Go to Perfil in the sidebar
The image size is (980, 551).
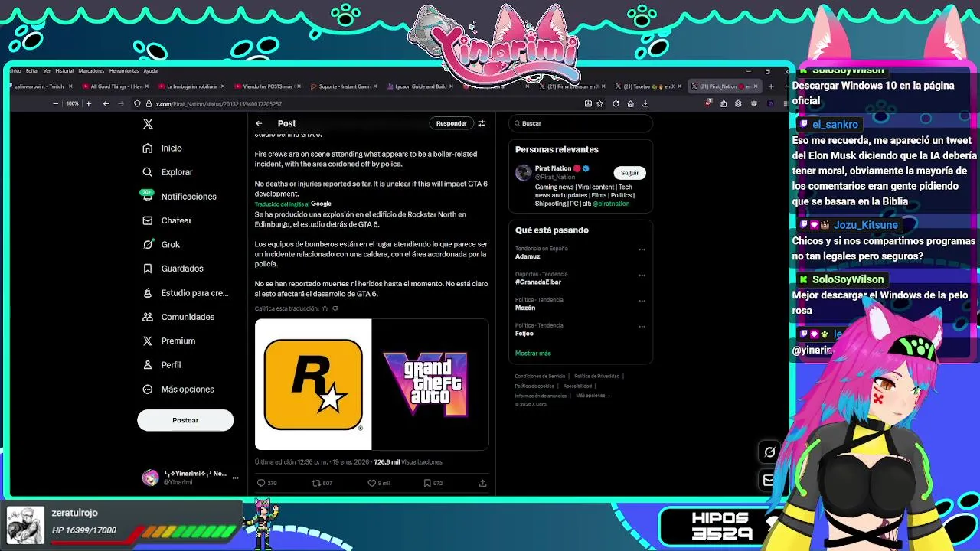[162, 365]
